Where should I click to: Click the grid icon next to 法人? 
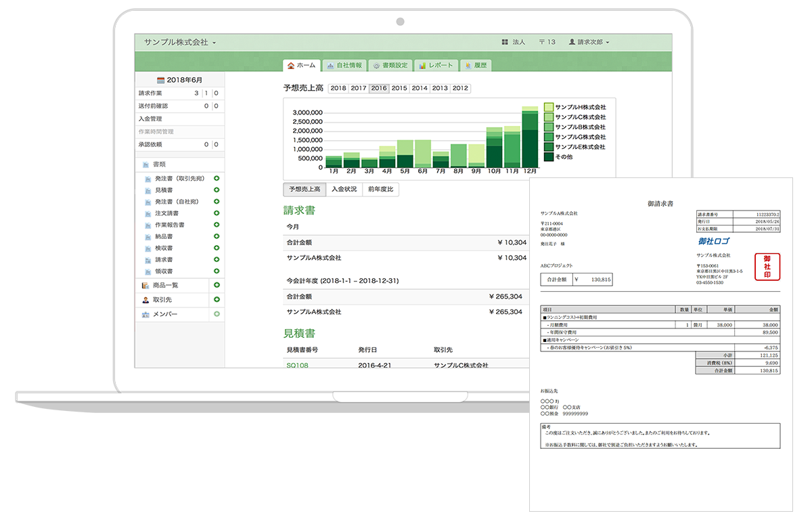pyautogui.click(x=505, y=42)
